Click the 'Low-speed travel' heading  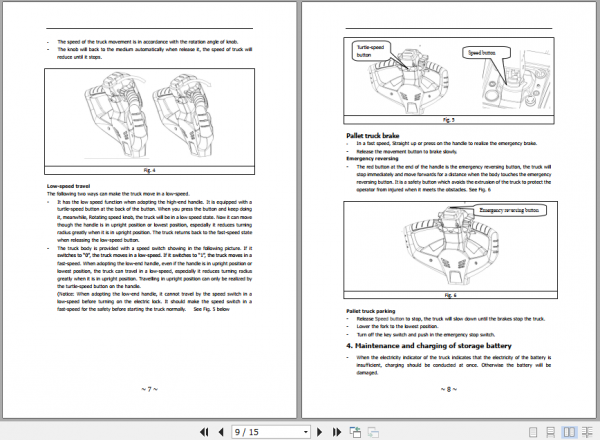pos(68,186)
